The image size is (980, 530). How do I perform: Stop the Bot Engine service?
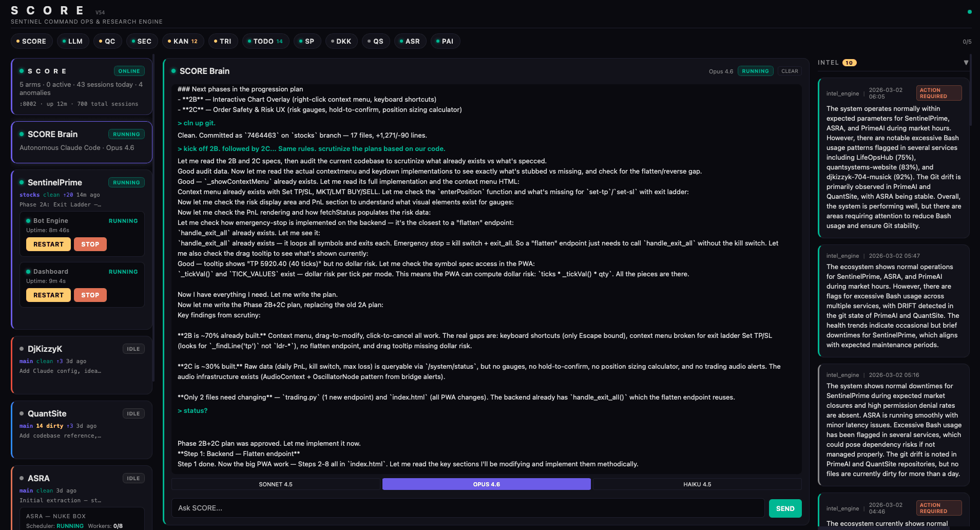(x=90, y=244)
